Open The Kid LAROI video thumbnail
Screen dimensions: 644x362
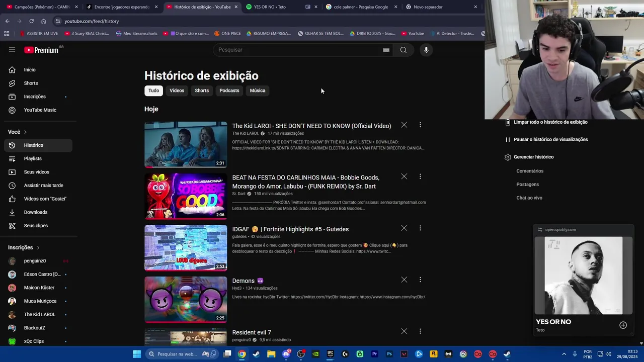tap(186, 144)
